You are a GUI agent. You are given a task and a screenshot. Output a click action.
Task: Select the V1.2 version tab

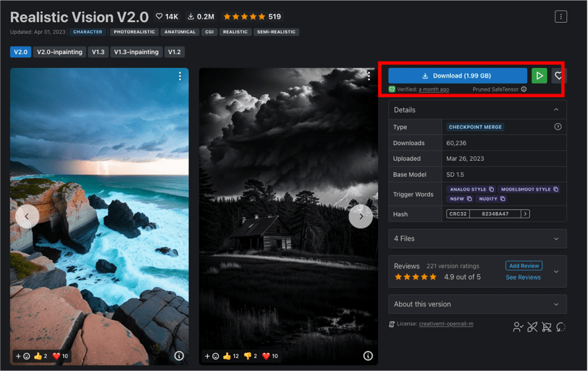[175, 52]
